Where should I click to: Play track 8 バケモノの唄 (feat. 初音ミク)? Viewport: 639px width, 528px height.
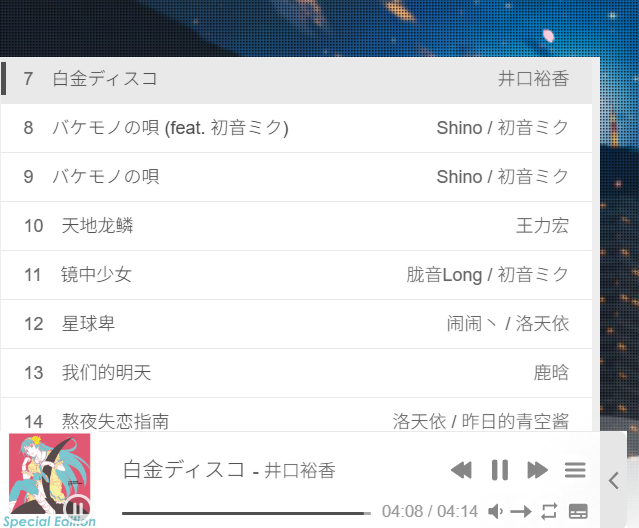[296, 128]
